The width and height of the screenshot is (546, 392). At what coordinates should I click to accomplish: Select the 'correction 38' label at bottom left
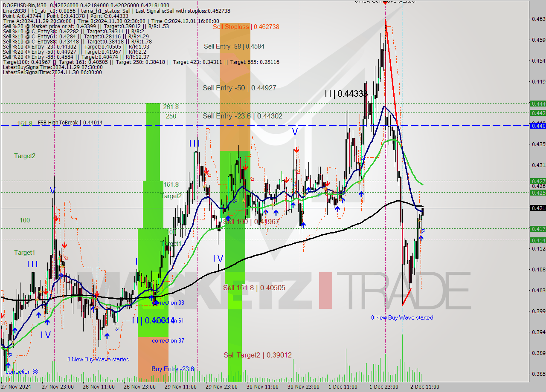(22, 372)
